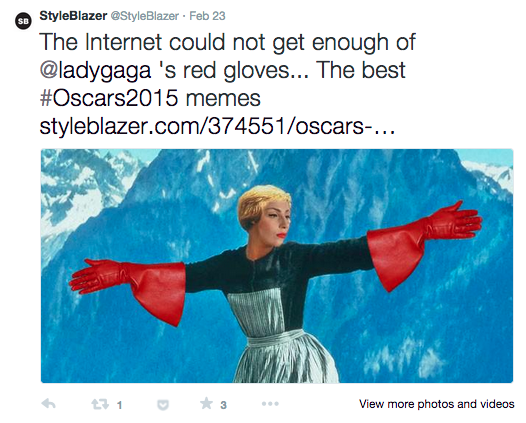Open the StyleBlazer display name
The height and width of the screenshot is (423, 526).
coord(73,16)
